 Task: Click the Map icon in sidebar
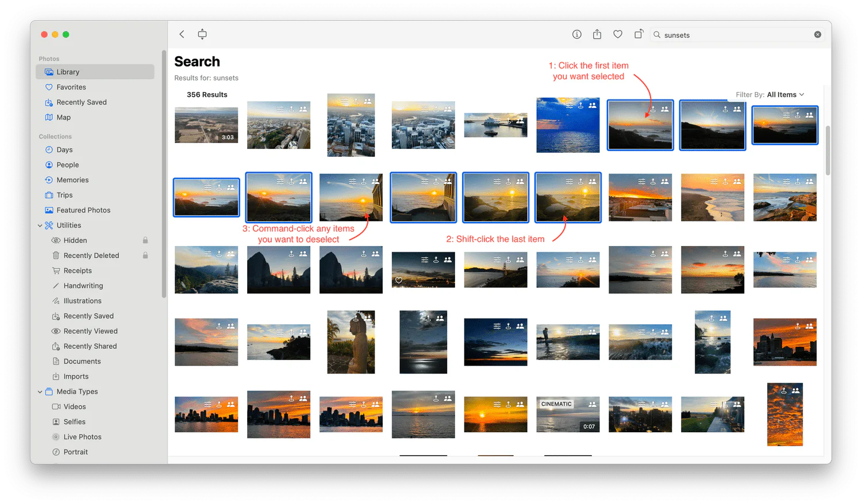[49, 117]
